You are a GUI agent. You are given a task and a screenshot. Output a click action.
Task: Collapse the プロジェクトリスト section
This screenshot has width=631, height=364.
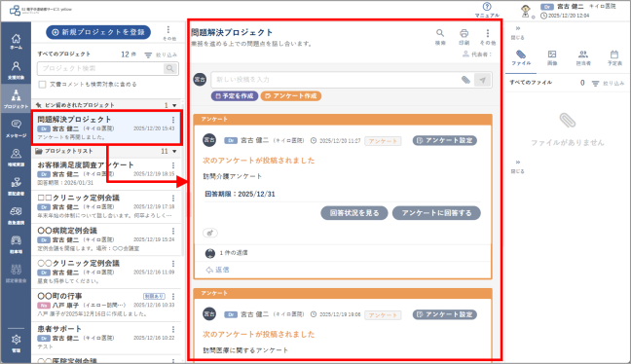coord(174,152)
